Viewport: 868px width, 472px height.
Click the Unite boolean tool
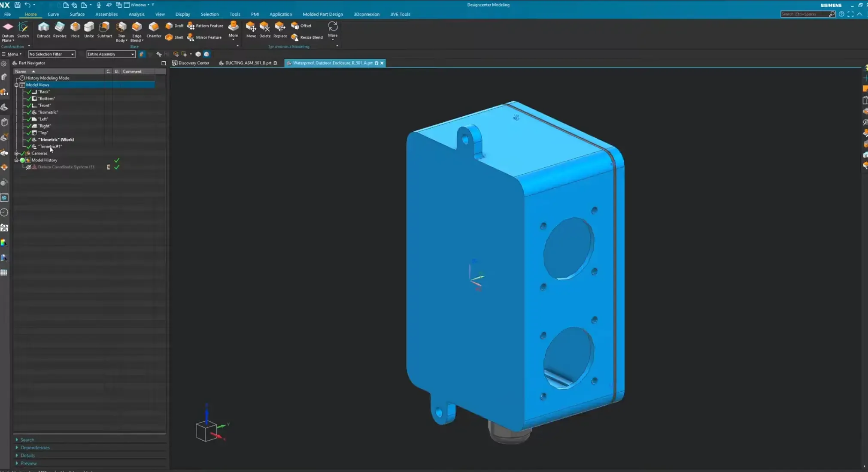(x=89, y=30)
